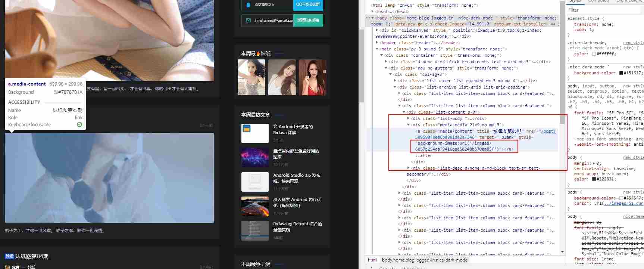The image size is (644, 269).
Task: Click author avatar under 妹纸图第84期
Action: pyautogui.click(x=7, y=267)
